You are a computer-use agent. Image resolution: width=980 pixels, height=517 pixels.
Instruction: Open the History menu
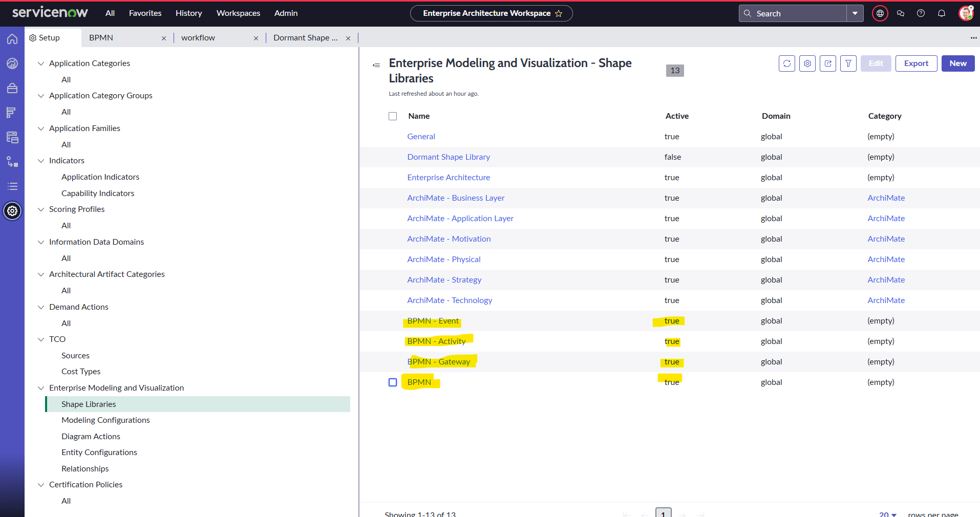tap(188, 13)
